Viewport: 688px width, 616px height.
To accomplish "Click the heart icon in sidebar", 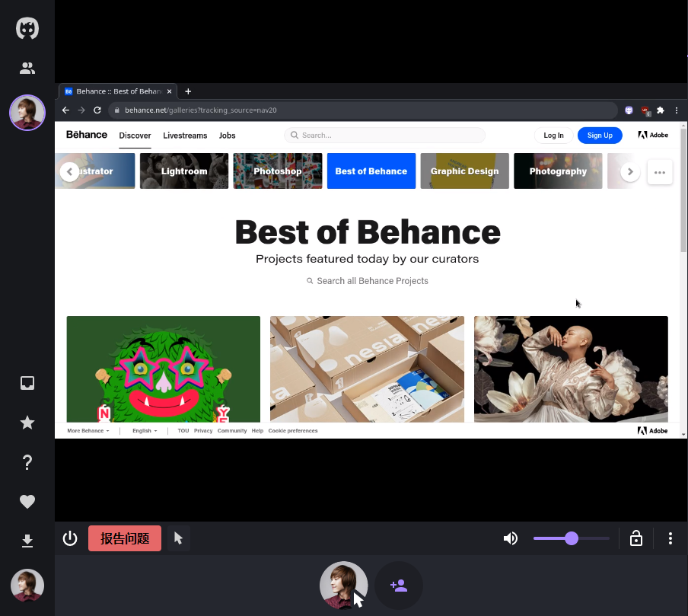I will coord(27,502).
